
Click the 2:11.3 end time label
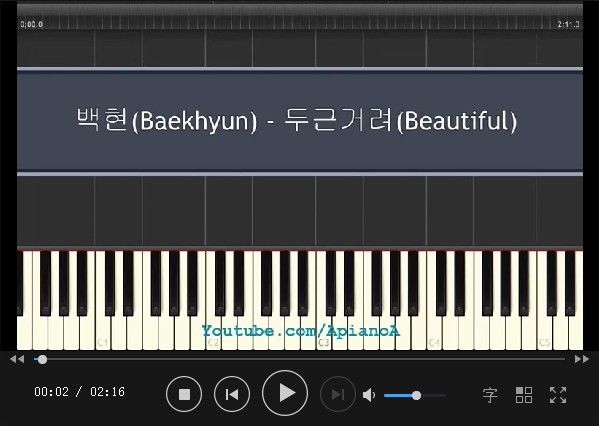[x=568, y=24]
